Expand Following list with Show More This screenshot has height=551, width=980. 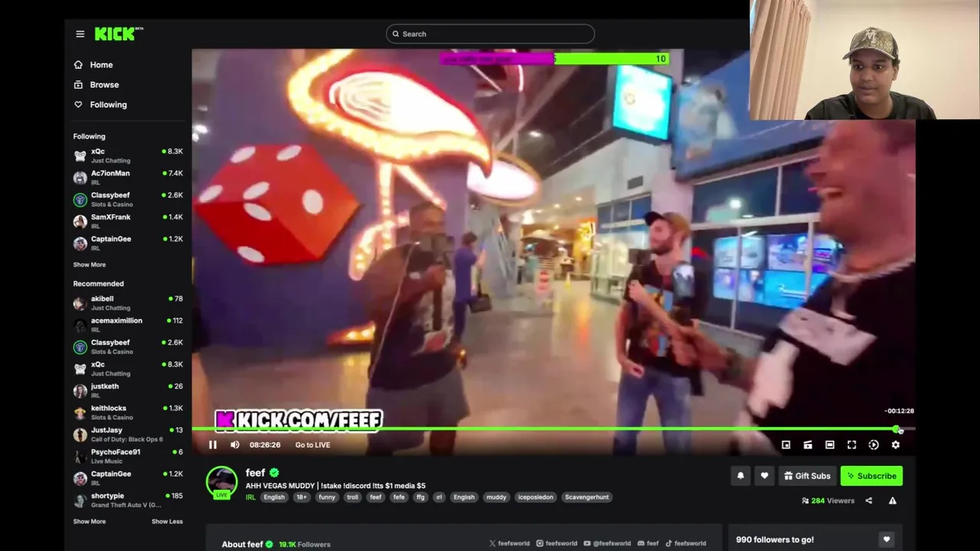coord(90,265)
